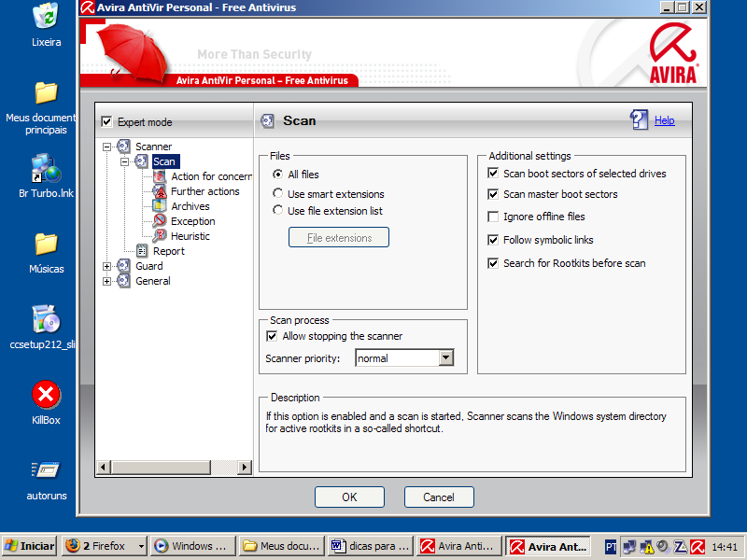Click the Exception prohibited icon
The width and height of the screenshot is (747, 560).
(159, 221)
